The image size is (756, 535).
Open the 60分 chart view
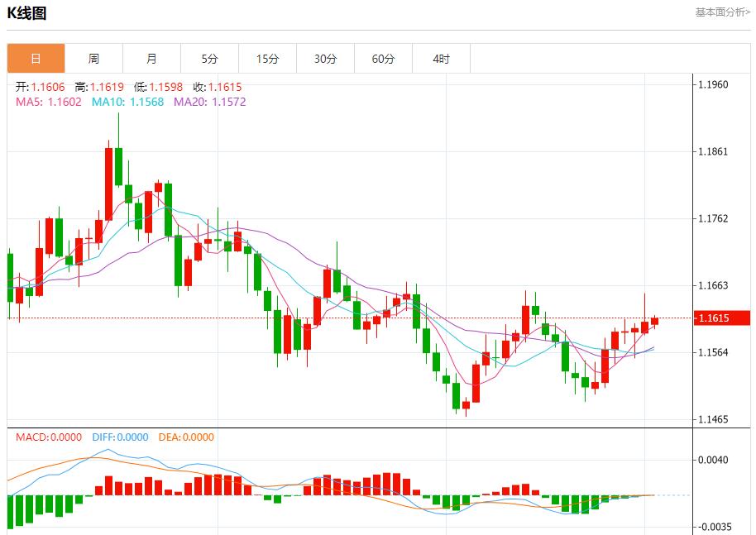pos(383,58)
